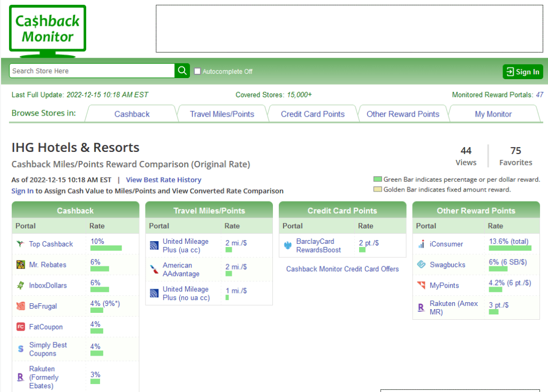This screenshot has height=392, width=548.
Task: Click the BarclayCard RewardsBoost icon
Action: [288, 246]
